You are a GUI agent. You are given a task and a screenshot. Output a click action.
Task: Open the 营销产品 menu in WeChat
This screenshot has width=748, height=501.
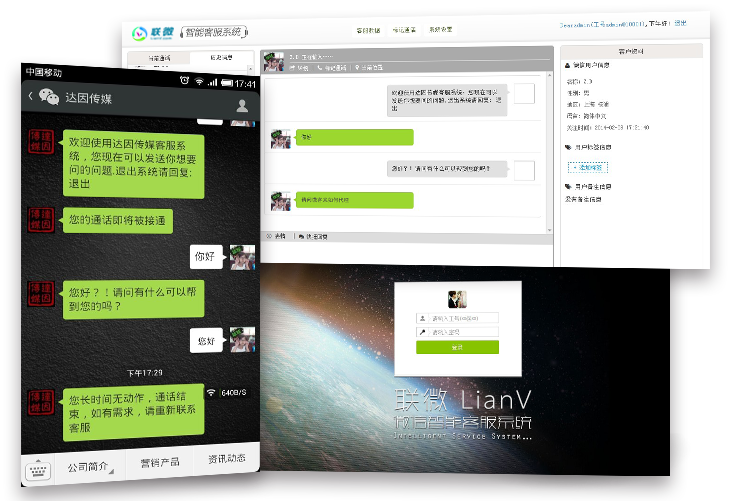coord(159,462)
